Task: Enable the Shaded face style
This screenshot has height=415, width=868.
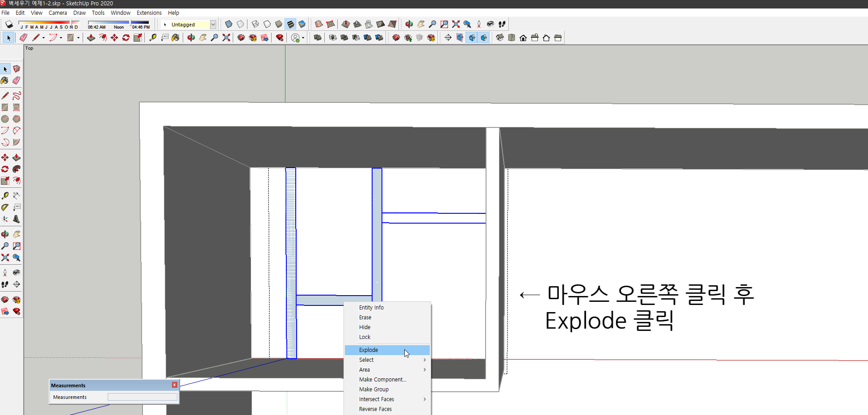Action: point(278,24)
